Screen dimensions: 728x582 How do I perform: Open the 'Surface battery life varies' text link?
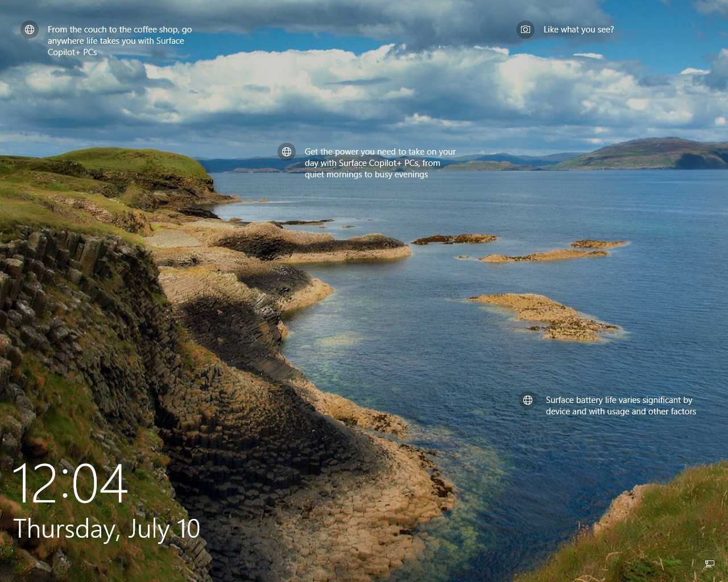click(x=621, y=406)
